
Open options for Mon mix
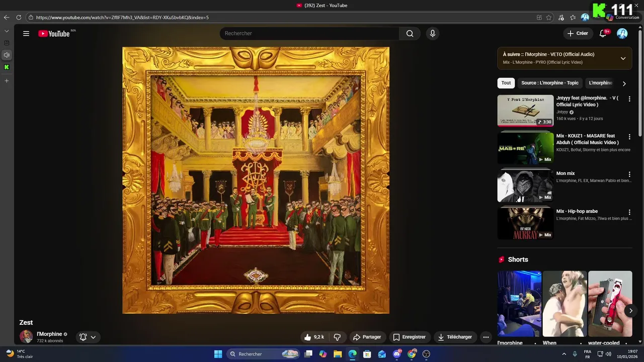[629, 174]
